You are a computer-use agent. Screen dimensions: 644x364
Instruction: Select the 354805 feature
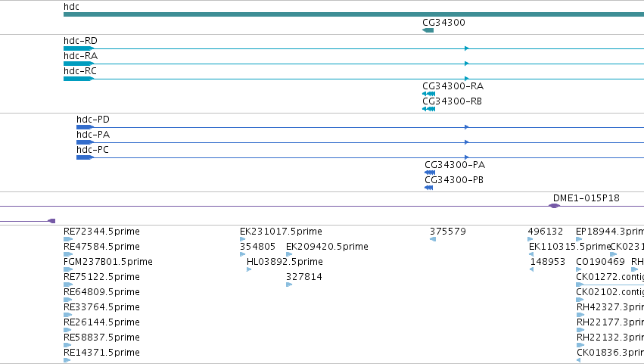[243, 254]
